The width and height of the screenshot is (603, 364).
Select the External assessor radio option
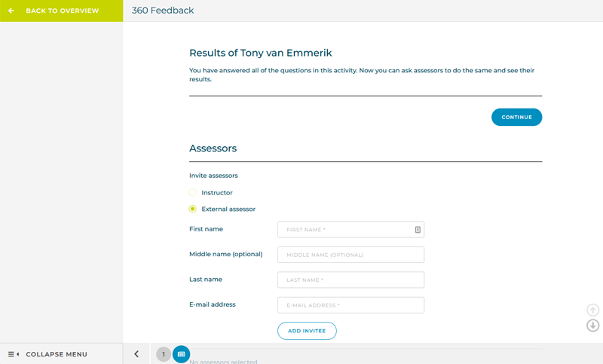tap(193, 209)
